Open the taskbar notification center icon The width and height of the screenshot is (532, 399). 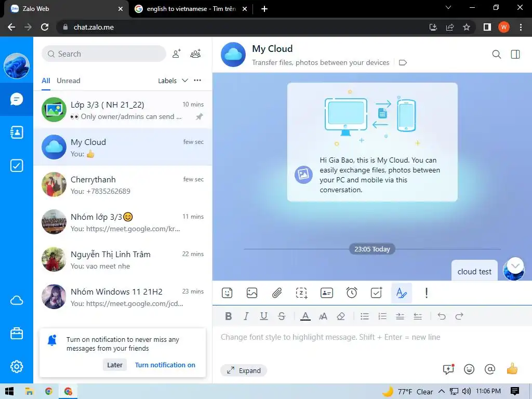[515, 391]
